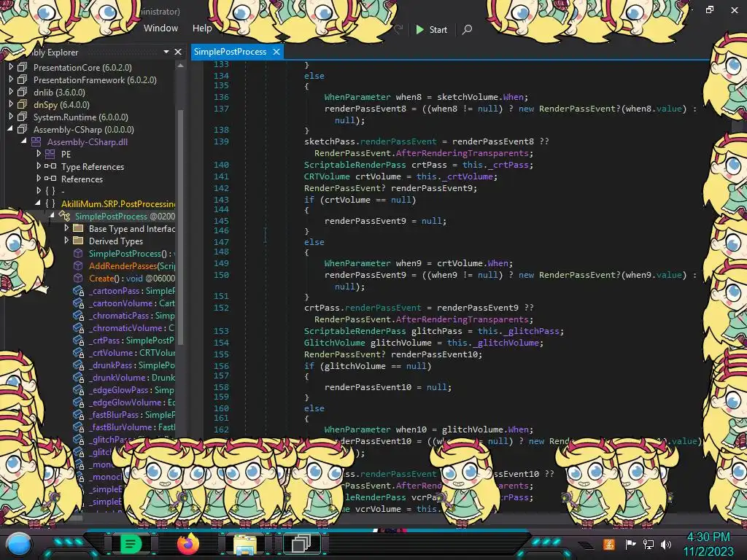
Task: Select the _drunkVolume field
Action: (132, 377)
